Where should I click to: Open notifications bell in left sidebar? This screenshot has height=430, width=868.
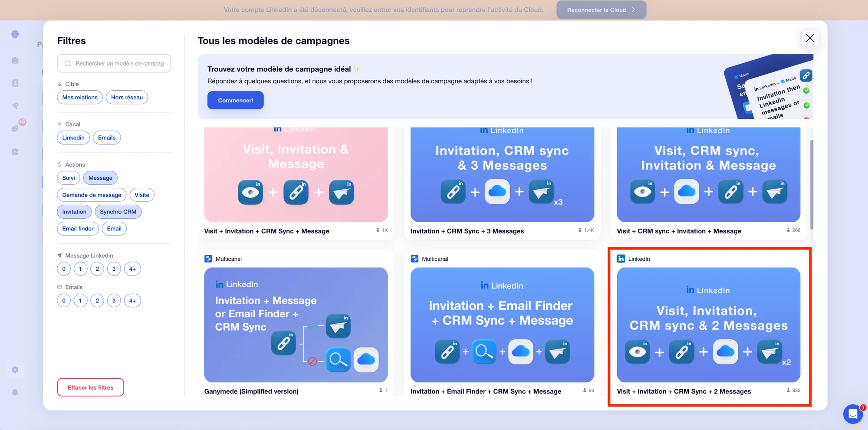coord(15,392)
